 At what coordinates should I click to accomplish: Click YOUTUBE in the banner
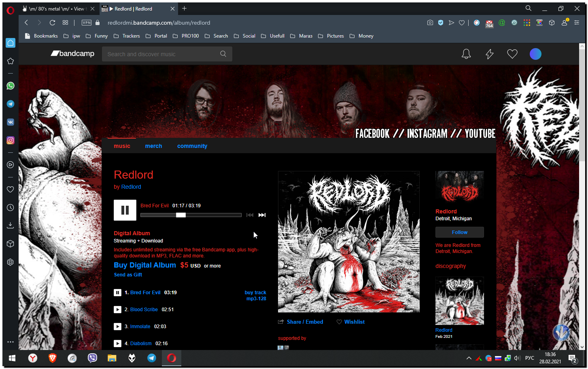coord(480,134)
